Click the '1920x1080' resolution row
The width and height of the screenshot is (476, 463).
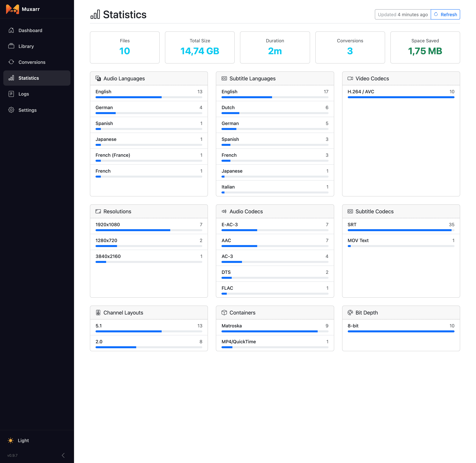pos(149,226)
